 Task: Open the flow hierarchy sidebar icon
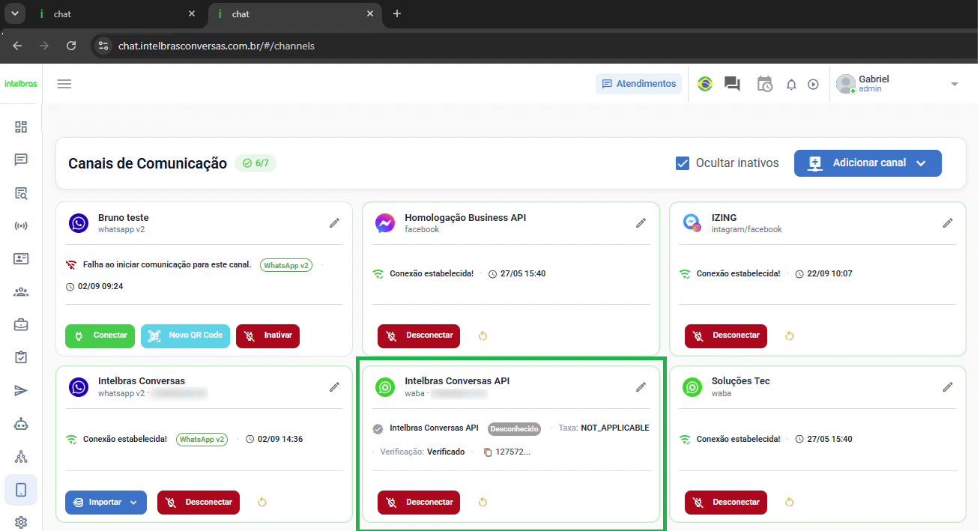(x=21, y=457)
